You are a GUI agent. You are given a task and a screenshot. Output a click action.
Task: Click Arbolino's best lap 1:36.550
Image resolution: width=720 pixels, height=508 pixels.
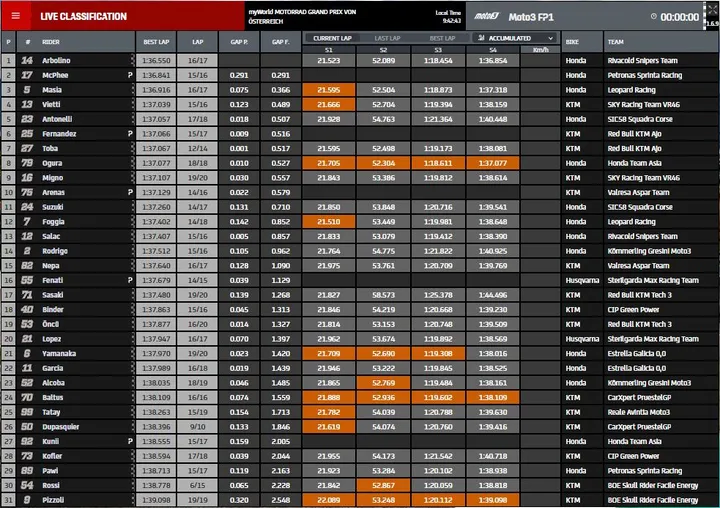click(x=156, y=60)
